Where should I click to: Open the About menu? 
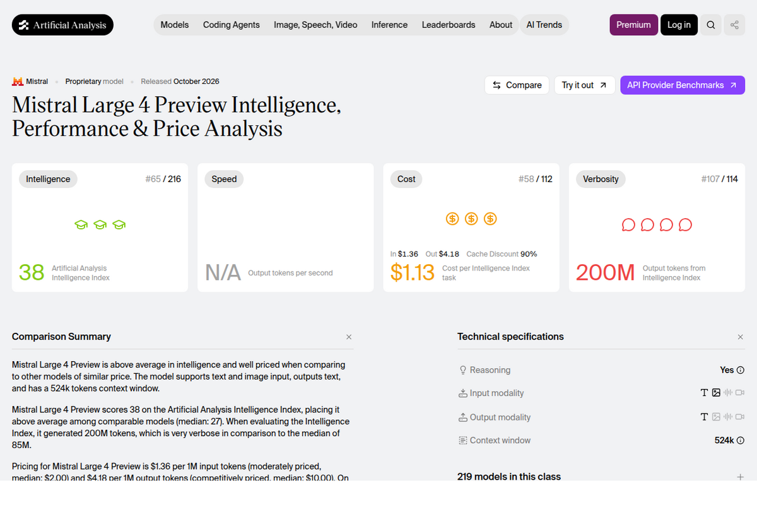[x=501, y=25]
